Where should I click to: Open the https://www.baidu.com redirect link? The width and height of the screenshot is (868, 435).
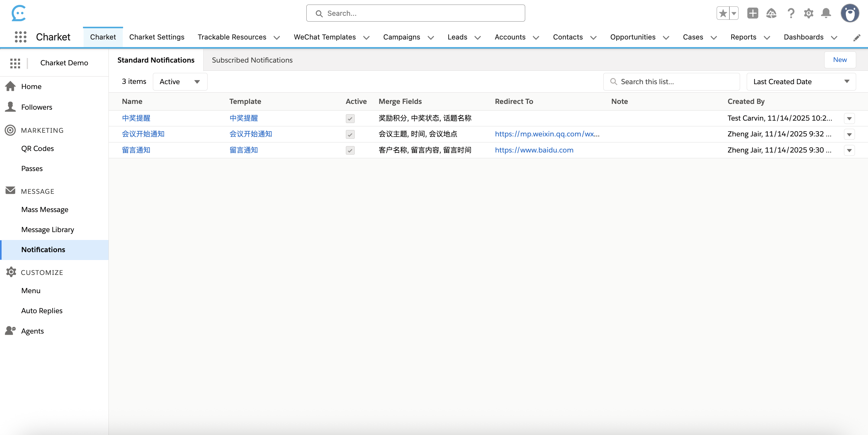(534, 150)
